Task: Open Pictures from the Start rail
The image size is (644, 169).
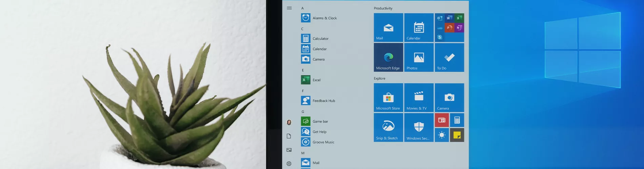Action: coord(289,150)
